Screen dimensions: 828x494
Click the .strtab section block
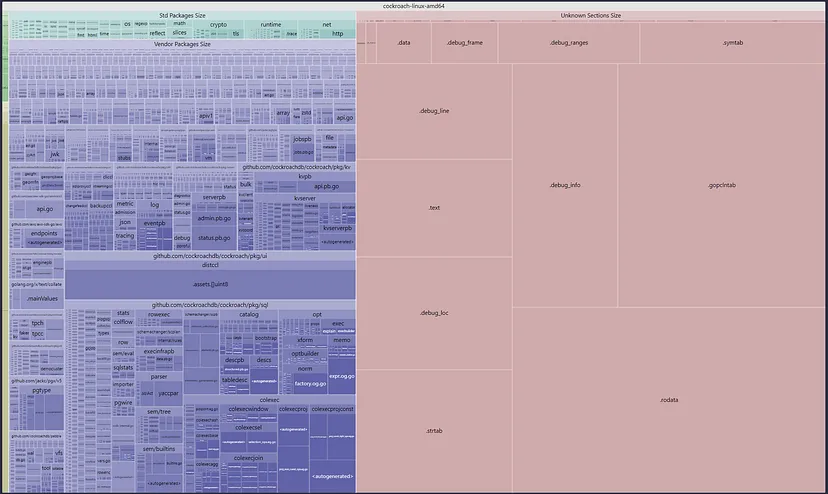coord(434,430)
